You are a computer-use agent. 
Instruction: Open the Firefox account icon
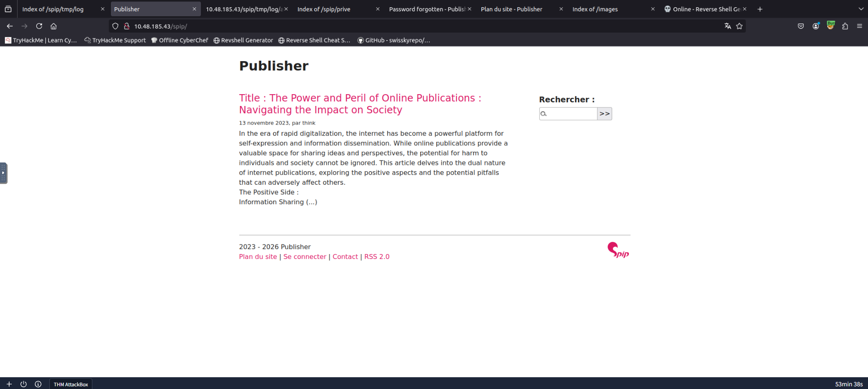tap(815, 26)
